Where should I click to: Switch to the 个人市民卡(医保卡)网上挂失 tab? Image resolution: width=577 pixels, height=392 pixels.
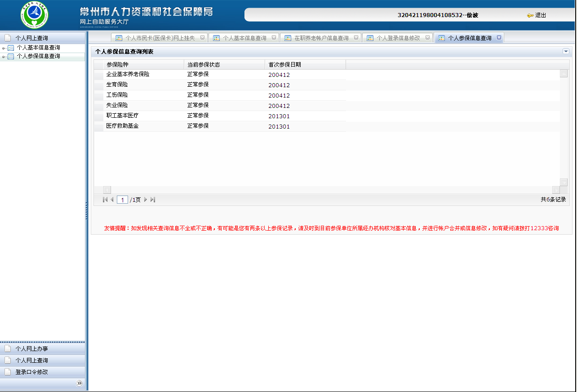coord(160,38)
